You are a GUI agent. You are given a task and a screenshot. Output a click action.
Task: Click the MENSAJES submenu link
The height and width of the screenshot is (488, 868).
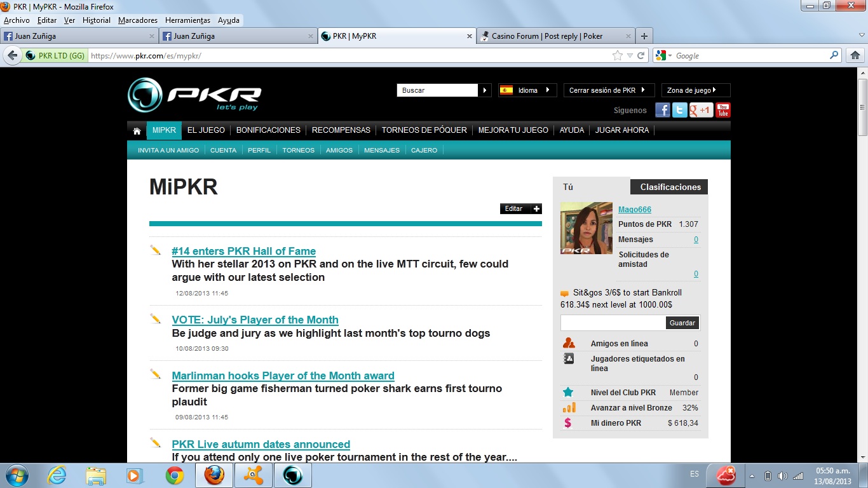coord(382,151)
